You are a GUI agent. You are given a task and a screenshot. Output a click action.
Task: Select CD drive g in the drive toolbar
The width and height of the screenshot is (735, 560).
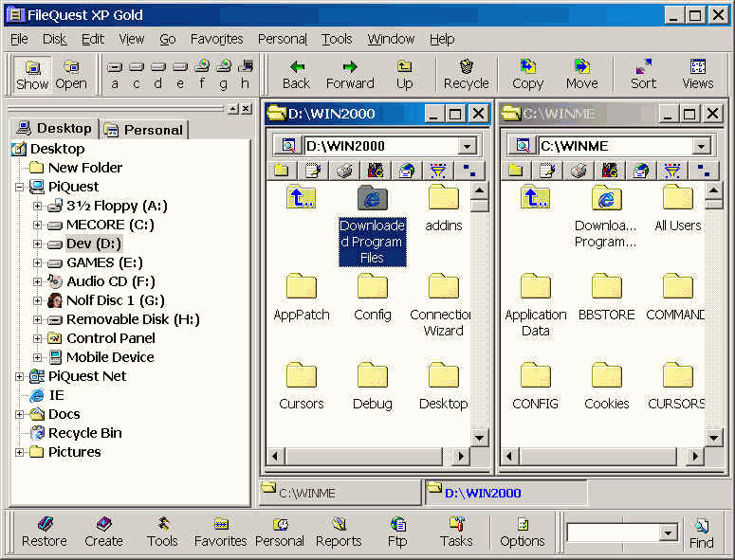tap(224, 75)
